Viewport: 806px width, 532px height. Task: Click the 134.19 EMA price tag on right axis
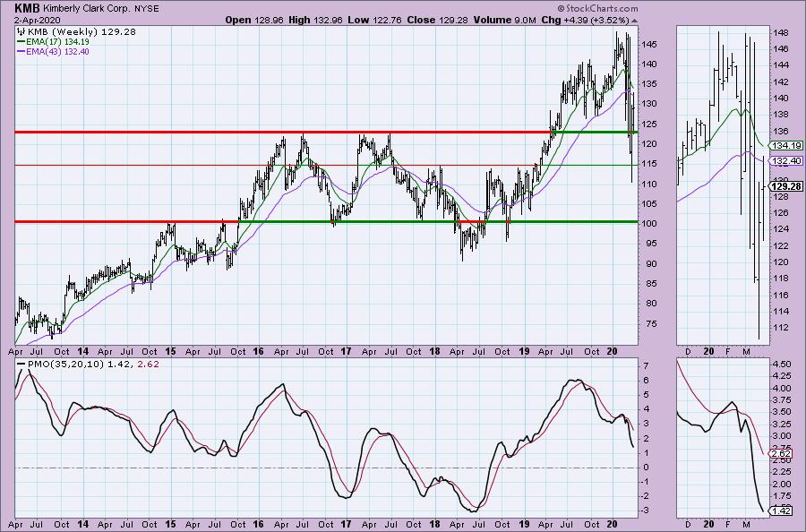(x=787, y=145)
